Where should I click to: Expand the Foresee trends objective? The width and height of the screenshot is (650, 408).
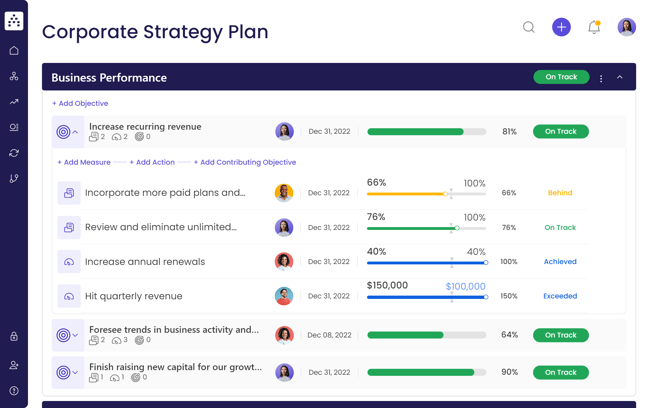click(x=75, y=335)
